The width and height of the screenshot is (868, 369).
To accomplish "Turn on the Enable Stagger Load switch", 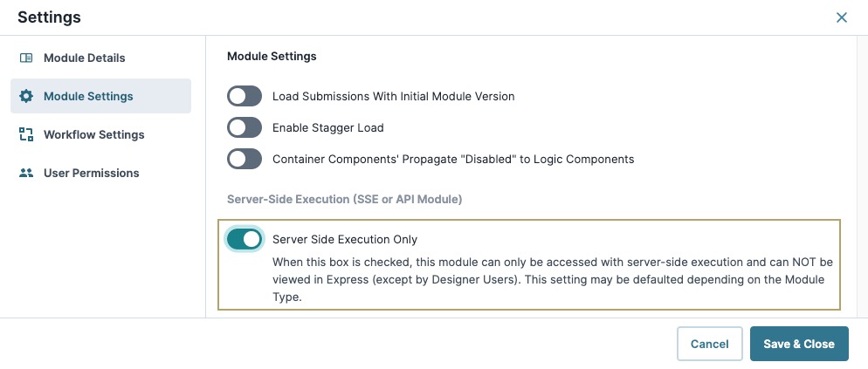I will (x=245, y=127).
